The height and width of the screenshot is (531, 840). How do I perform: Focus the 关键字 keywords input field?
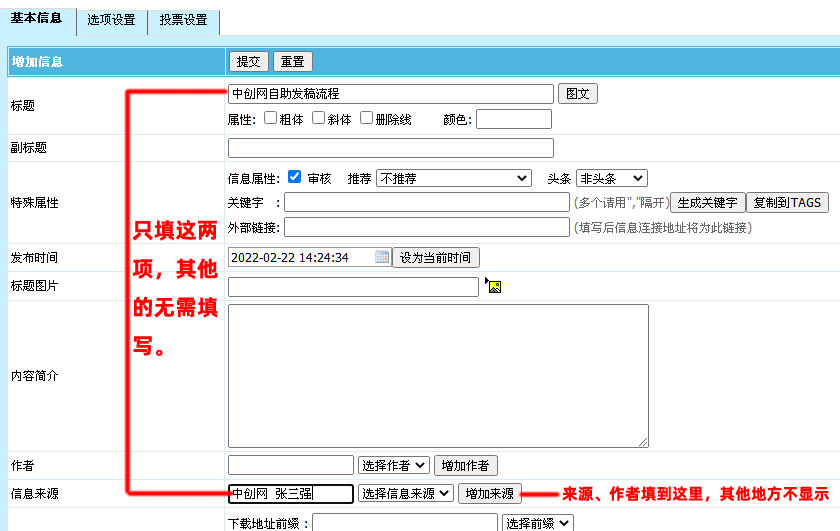click(x=426, y=203)
